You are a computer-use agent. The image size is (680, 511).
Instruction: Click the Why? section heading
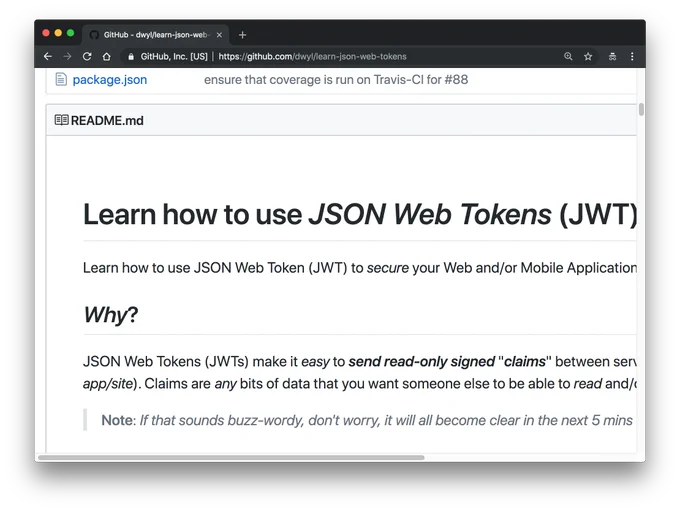pos(111,315)
